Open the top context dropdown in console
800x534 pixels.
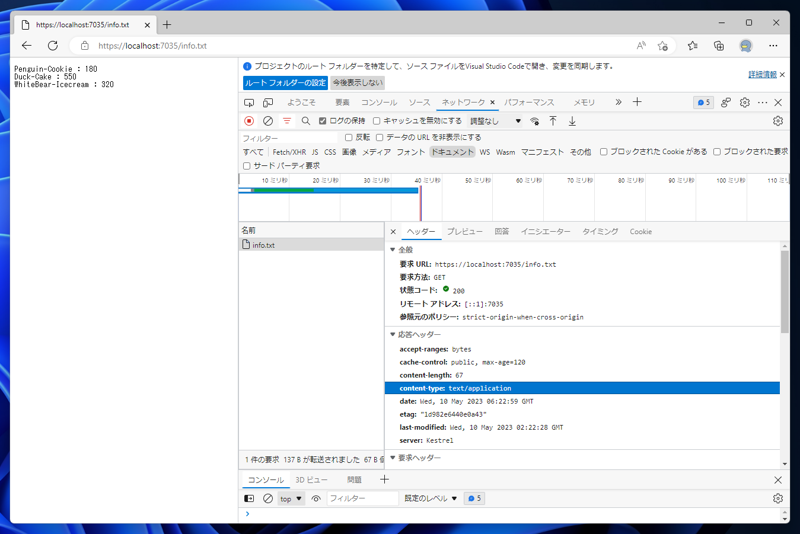[291, 498]
